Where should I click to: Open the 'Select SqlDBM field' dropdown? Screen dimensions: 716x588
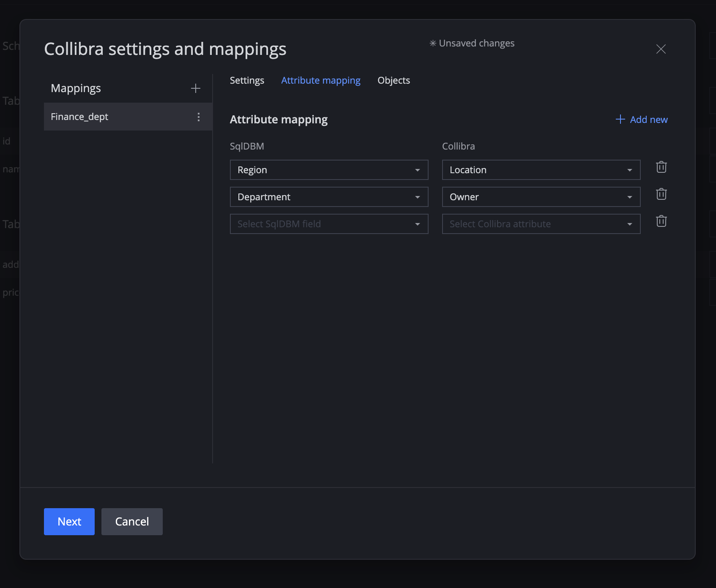click(x=329, y=224)
